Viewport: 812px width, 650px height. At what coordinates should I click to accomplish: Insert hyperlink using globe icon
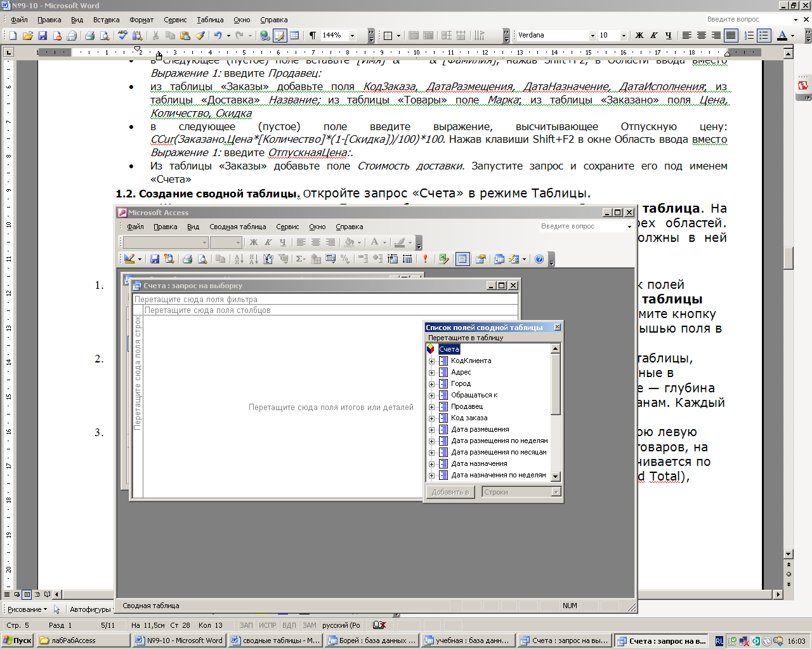tap(265, 36)
